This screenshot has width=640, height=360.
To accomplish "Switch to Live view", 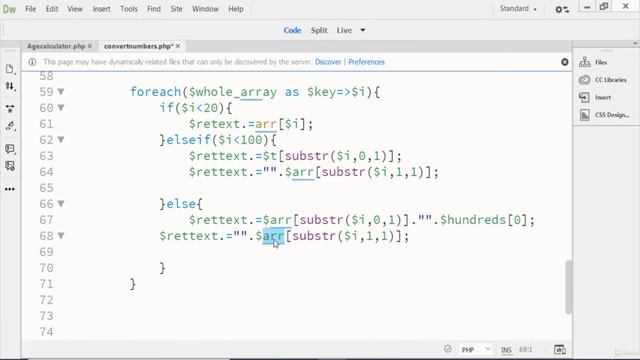I will click(x=344, y=30).
